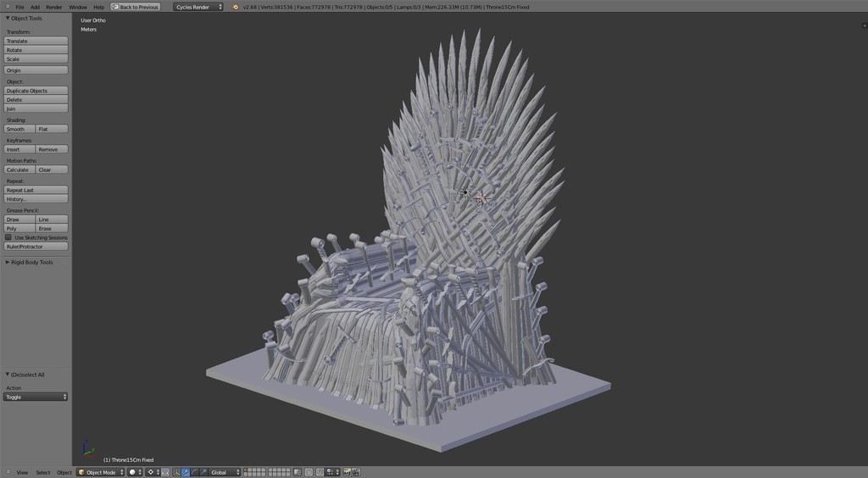The image size is (868, 478).
Task: Enable Use Sketching Sessions checkbox
Action: pos(8,237)
